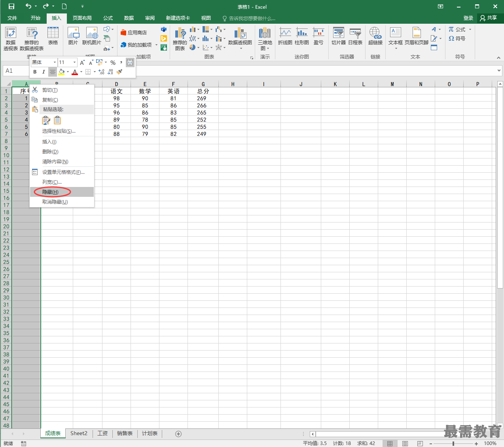This screenshot has height=447, width=504.
Task: Click the zoom slider handle
Action: tap(453, 443)
